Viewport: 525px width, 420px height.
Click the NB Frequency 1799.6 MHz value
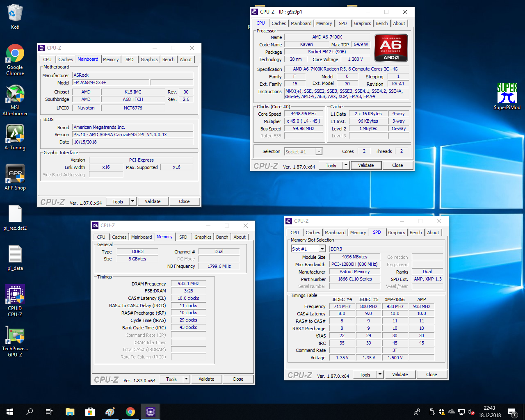[219, 266]
